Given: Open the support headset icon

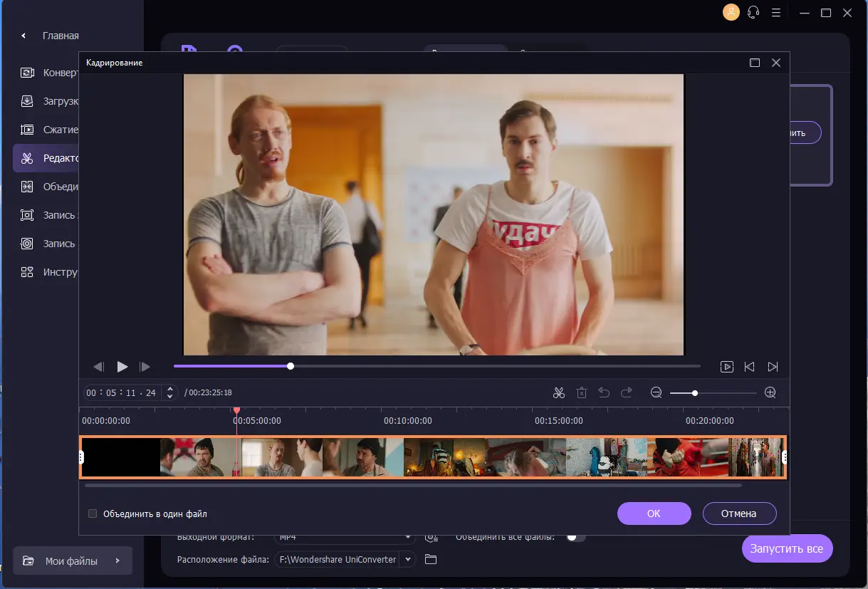Looking at the screenshot, I should click(x=753, y=13).
